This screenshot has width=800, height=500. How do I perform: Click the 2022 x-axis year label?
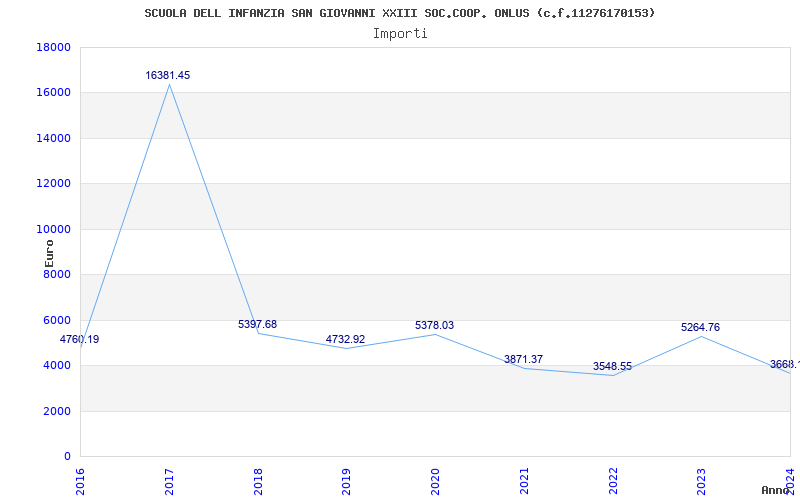[613, 482]
